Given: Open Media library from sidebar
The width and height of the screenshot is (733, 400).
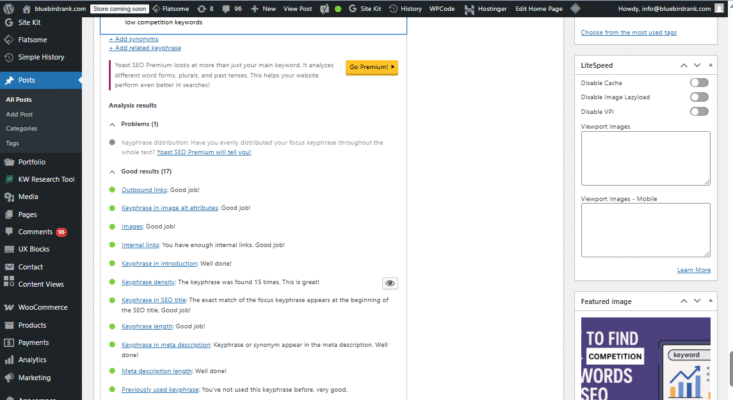Looking at the screenshot, I should [x=28, y=197].
